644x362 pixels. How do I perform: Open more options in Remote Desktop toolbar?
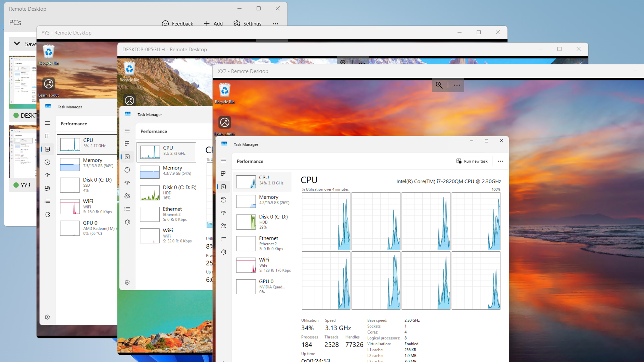(275, 24)
